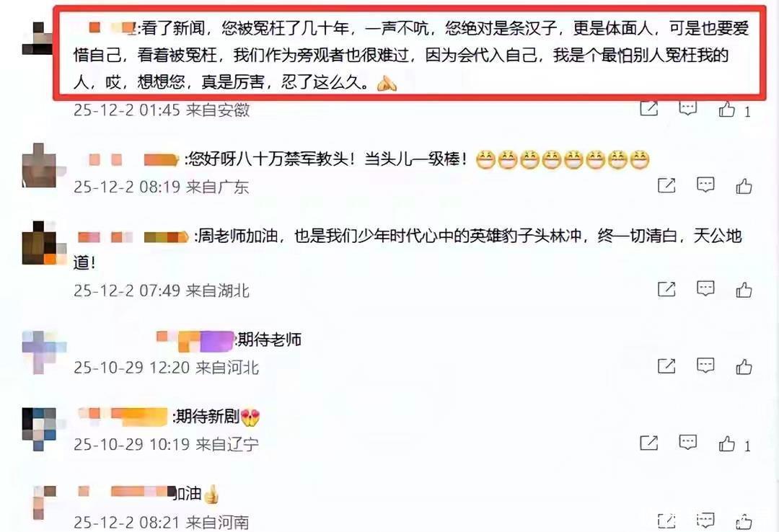Share the 河北 comment
Screen dimensions: 779x532
pyautogui.click(x=666, y=365)
